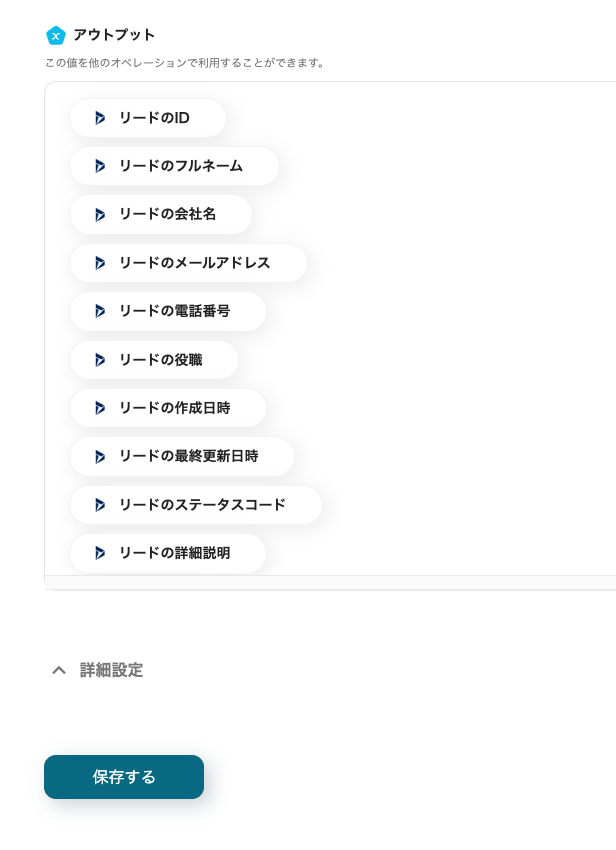
Task: Click the blue アウトプット header icon
Action: coord(56,36)
